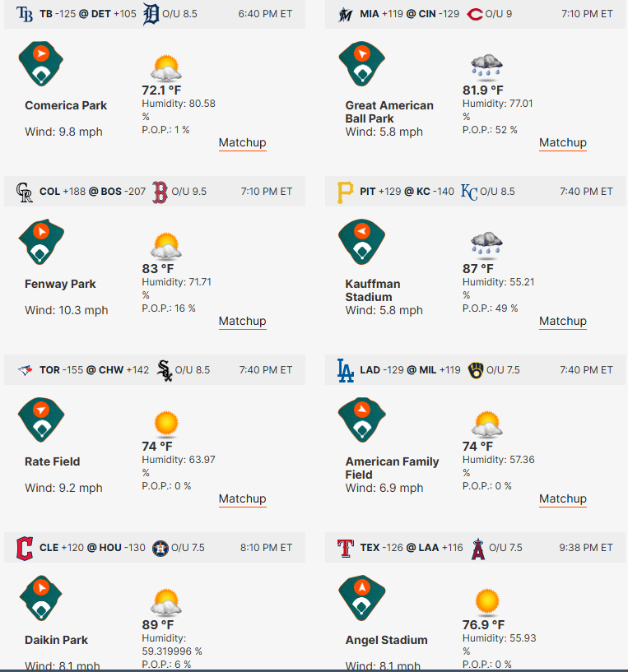Click the rain cloud icon for Great American Ball Park
Viewport: 628px width, 672px height.
[x=486, y=67]
